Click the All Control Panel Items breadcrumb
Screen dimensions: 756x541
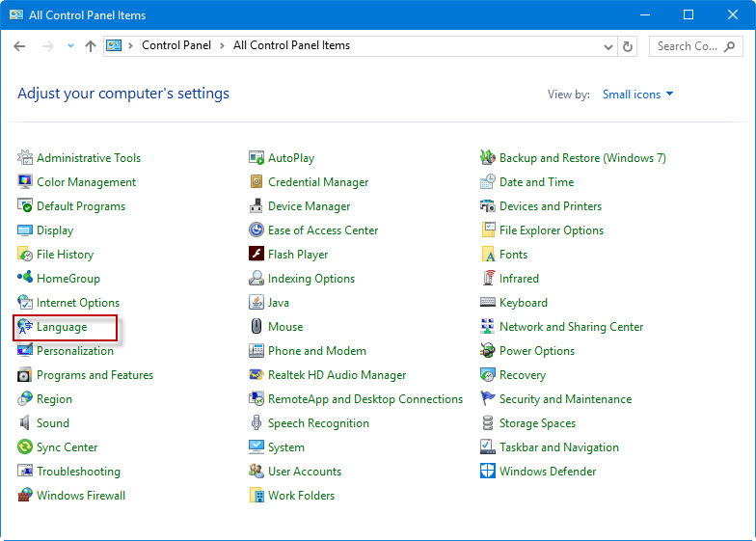pos(291,45)
